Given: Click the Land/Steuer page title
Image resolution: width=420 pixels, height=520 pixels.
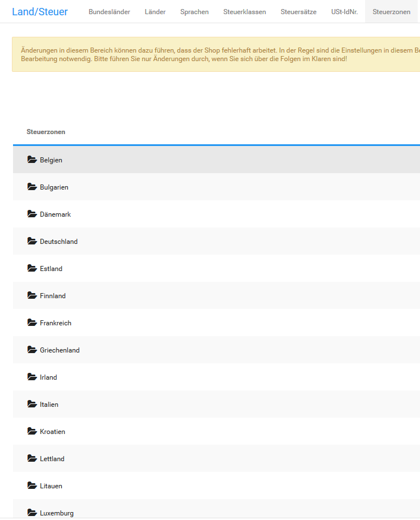Looking at the screenshot, I should pyautogui.click(x=40, y=12).
